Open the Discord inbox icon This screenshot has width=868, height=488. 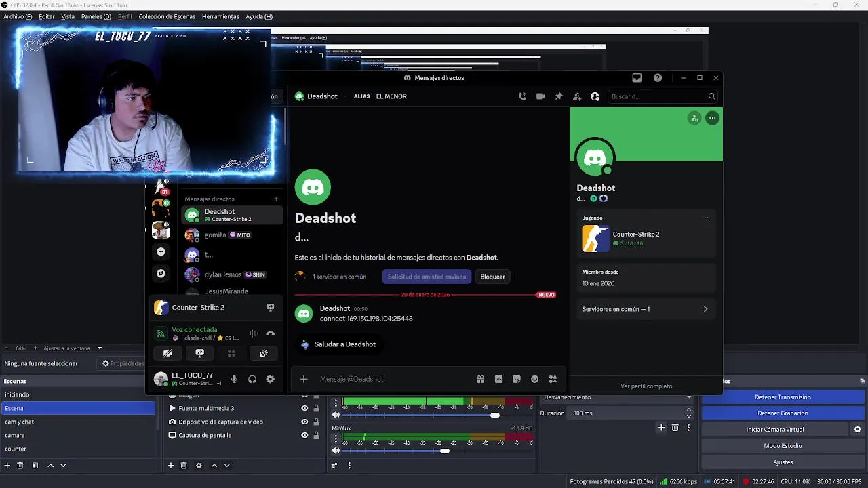637,78
